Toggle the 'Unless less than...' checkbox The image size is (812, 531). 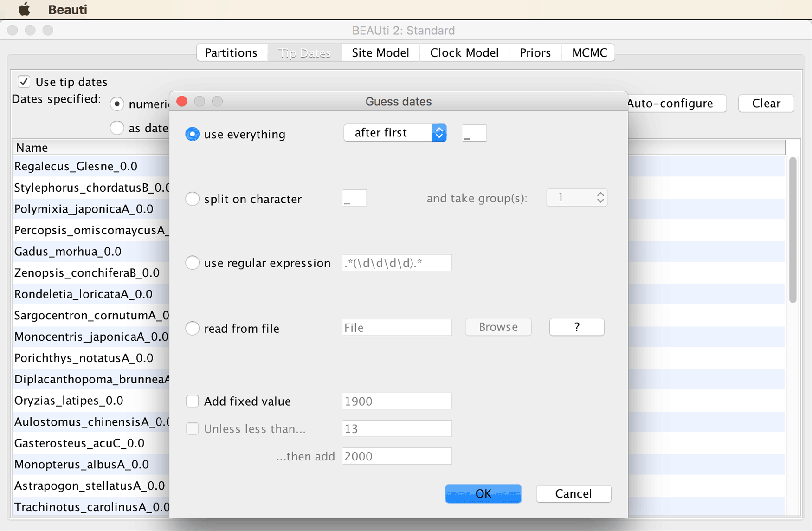[x=192, y=428]
